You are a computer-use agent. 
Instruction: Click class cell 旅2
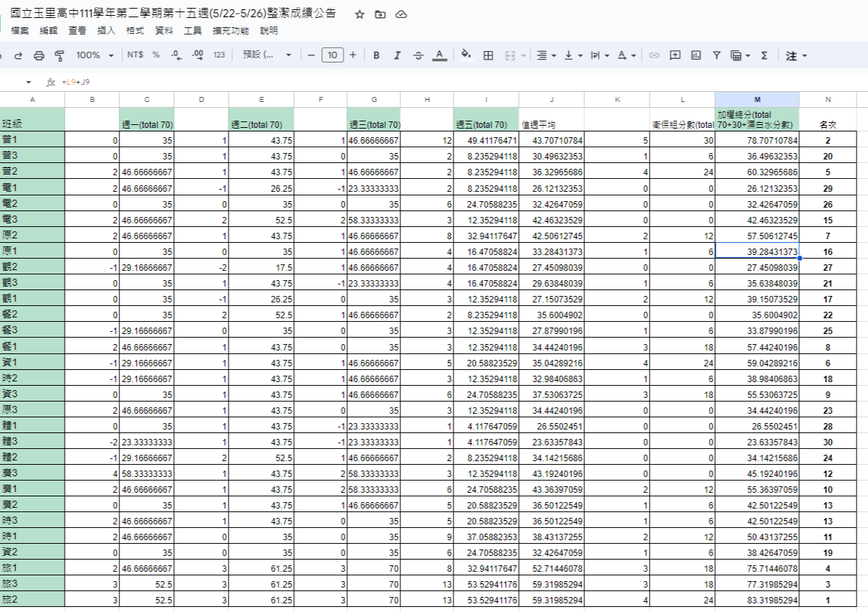[32, 600]
